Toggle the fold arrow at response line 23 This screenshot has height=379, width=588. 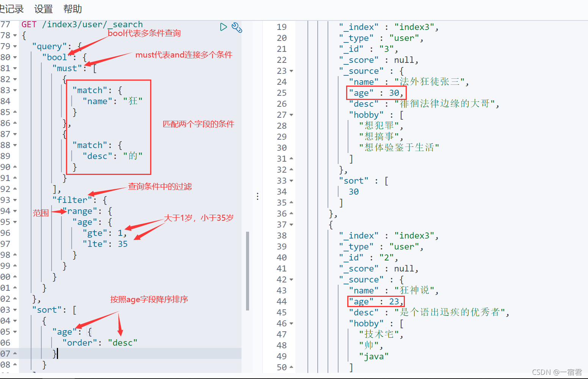(x=291, y=71)
